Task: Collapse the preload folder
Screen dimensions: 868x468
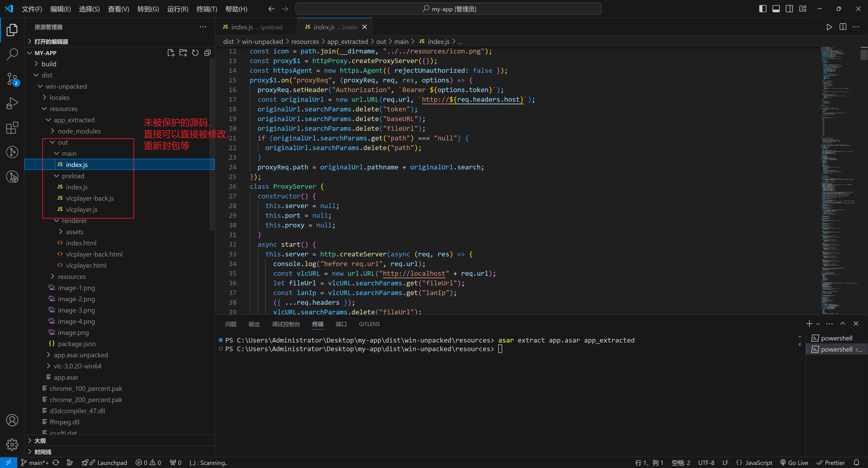Action: pos(119,176)
